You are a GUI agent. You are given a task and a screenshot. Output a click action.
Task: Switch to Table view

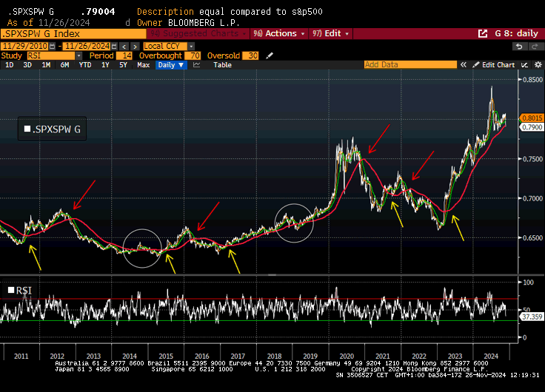222,65
